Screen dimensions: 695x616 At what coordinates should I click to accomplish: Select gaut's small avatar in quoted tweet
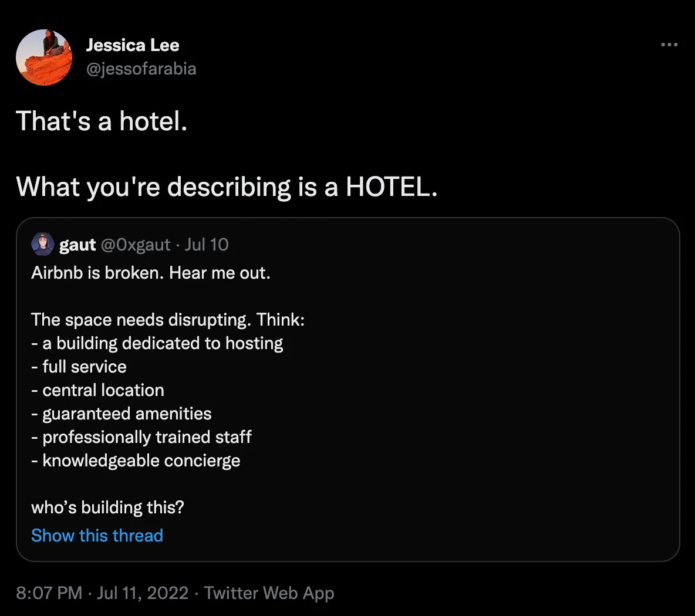click(x=42, y=244)
